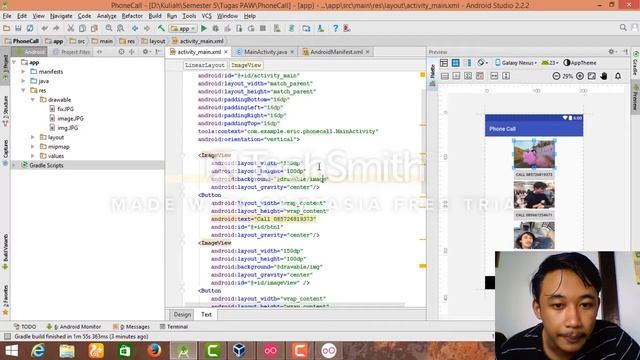Click AppTheme button in Preview toolbar
Screen dimensions: 640x360
pos(580,62)
